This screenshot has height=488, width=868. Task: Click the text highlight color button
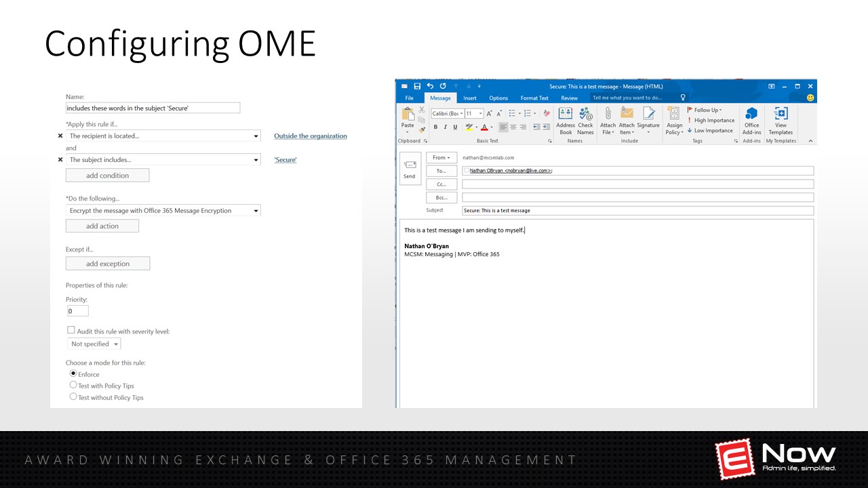[x=469, y=127]
